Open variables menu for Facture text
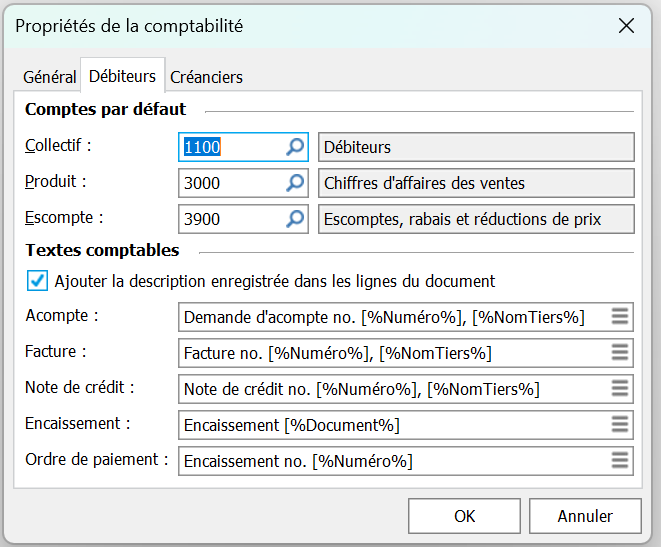 pyautogui.click(x=620, y=353)
